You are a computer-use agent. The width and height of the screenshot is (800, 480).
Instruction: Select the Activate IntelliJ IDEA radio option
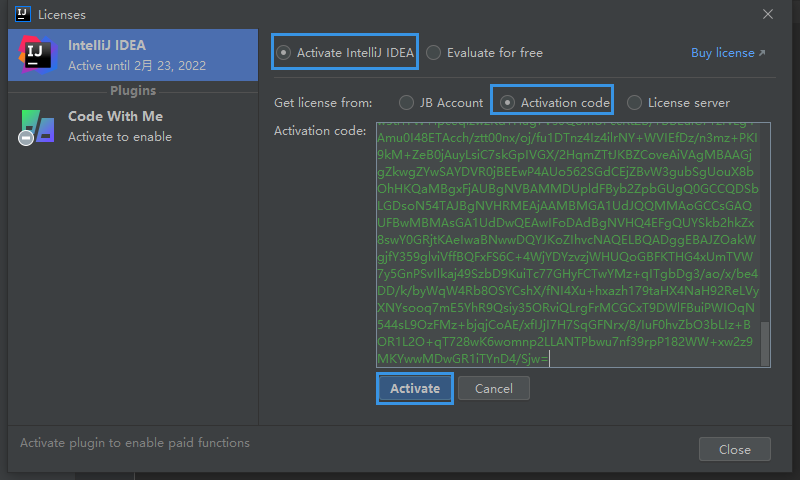point(285,53)
